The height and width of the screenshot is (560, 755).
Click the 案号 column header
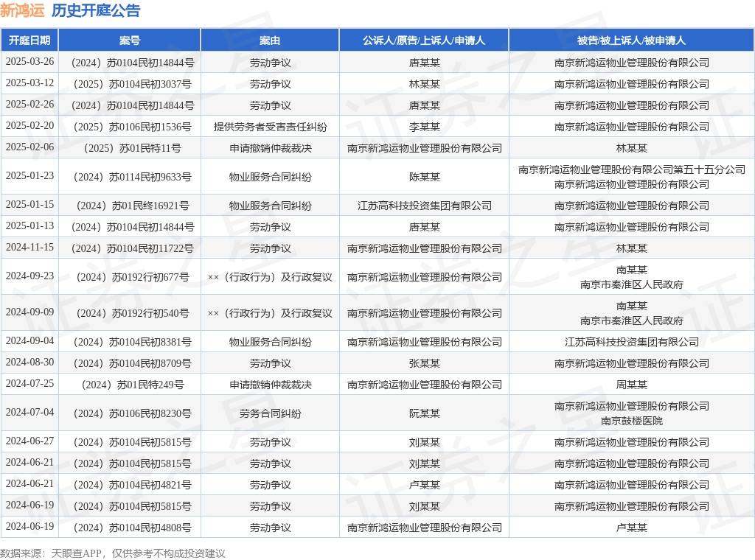130,41
